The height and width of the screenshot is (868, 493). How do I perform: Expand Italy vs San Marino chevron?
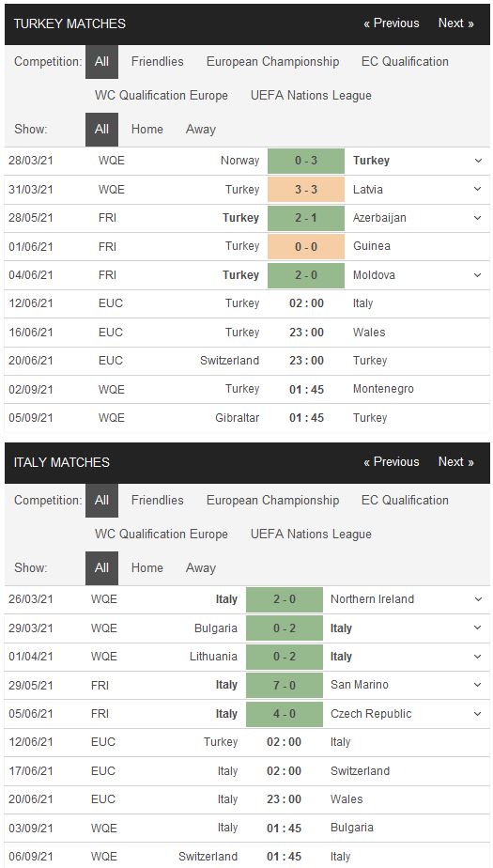pyautogui.click(x=478, y=685)
